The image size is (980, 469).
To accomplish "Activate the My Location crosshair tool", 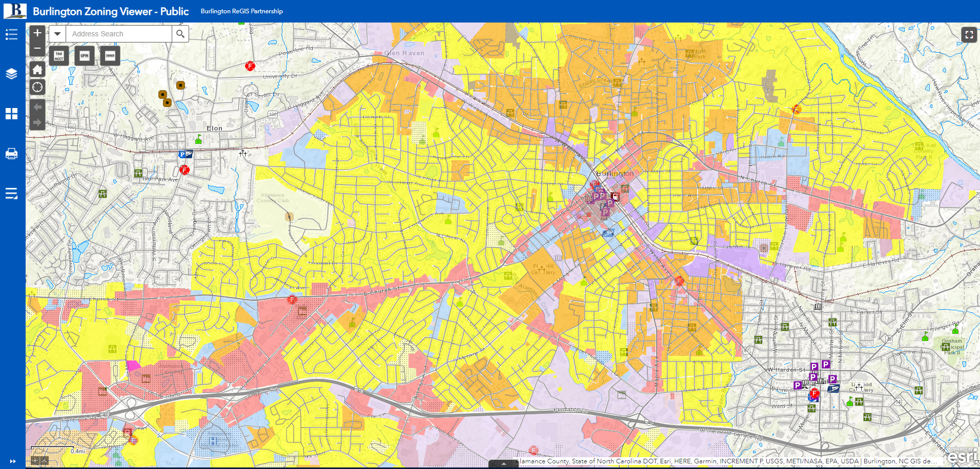I will tap(37, 87).
